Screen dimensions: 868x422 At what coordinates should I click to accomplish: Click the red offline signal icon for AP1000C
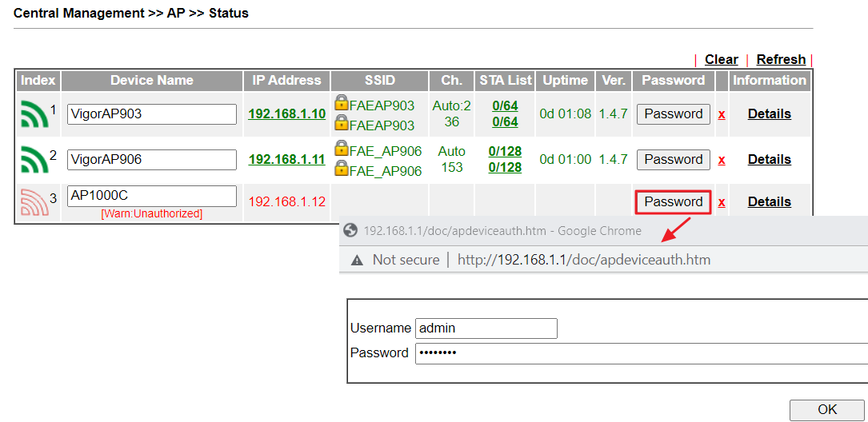pyautogui.click(x=34, y=202)
